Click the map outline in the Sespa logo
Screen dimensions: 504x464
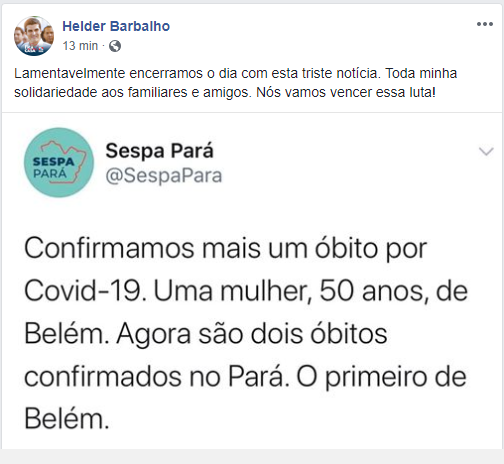[64, 161]
